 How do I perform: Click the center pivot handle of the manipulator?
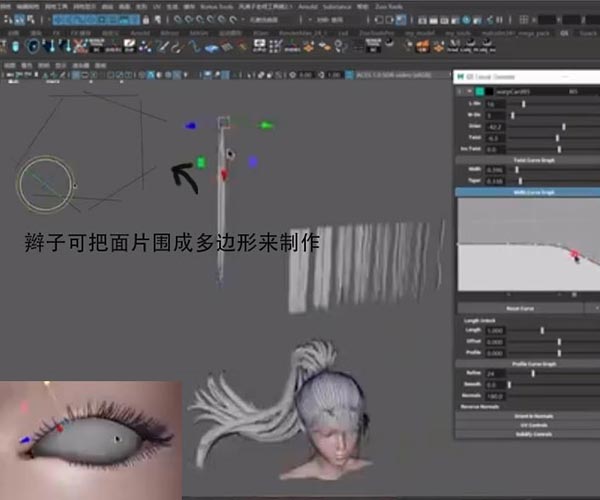(x=230, y=155)
